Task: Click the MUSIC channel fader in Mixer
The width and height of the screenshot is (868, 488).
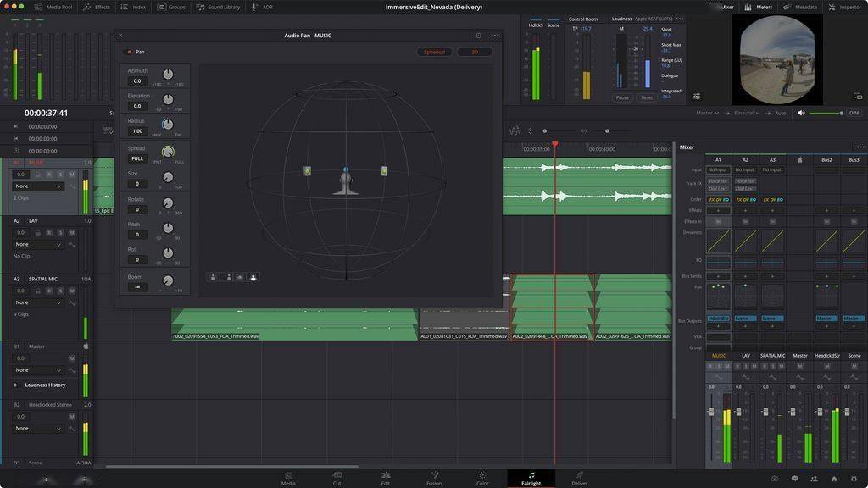Action: (x=711, y=412)
